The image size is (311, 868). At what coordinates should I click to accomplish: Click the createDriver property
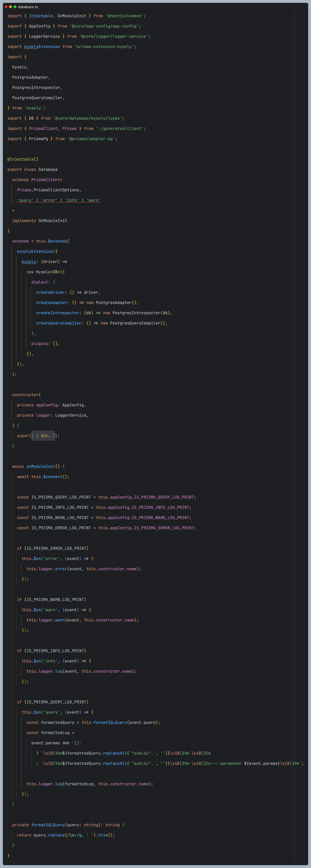tap(50, 292)
